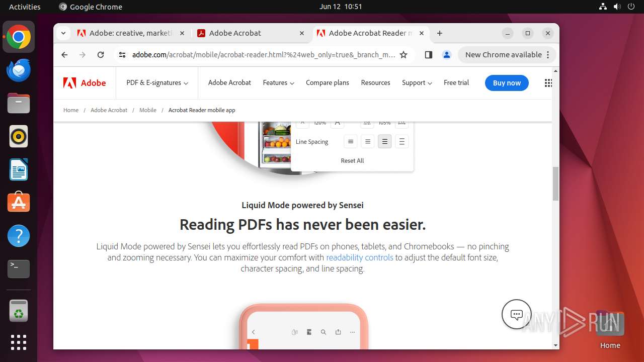Click Liquid Mode powered by Sensei subtitle

pyautogui.click(x=303, y=205)
